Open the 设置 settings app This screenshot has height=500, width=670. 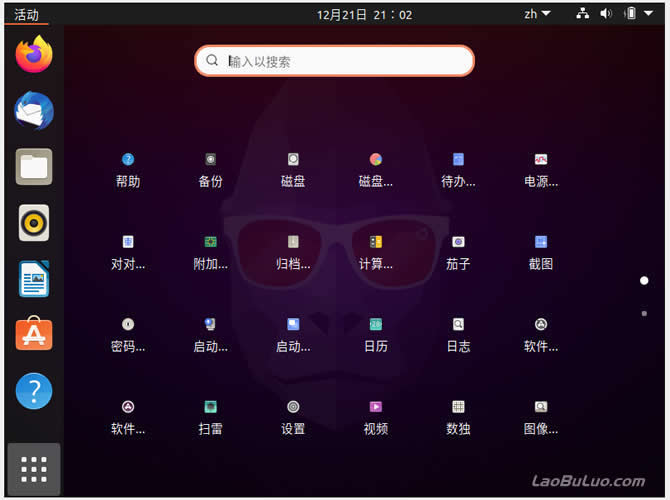click(x=293, y=418)
